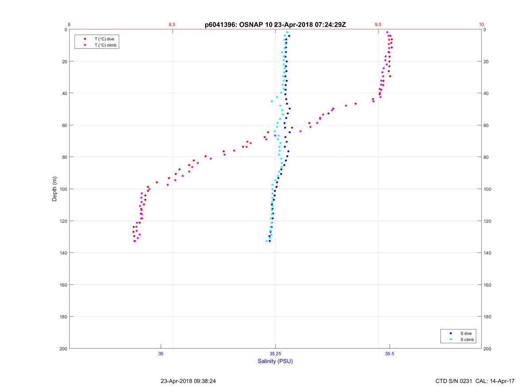
Task: Click the 100 tick on the right depth axis
Action: (488, 189)
